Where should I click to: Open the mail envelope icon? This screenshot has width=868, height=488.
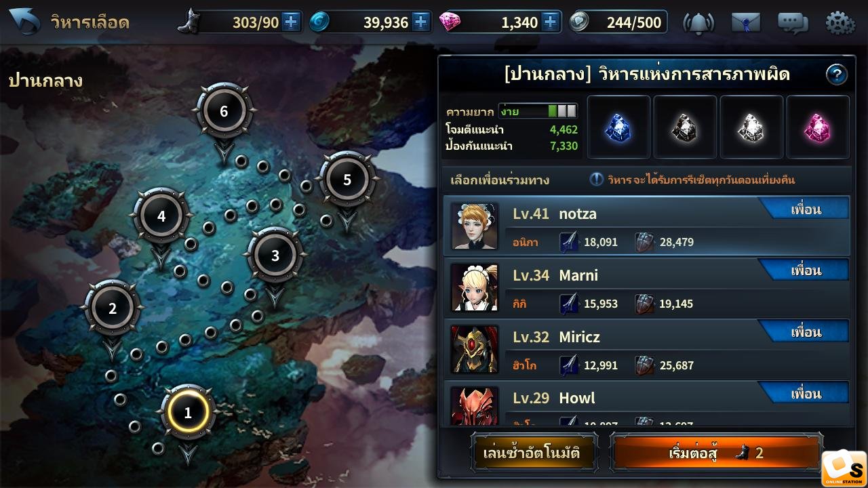click(745, 23)
